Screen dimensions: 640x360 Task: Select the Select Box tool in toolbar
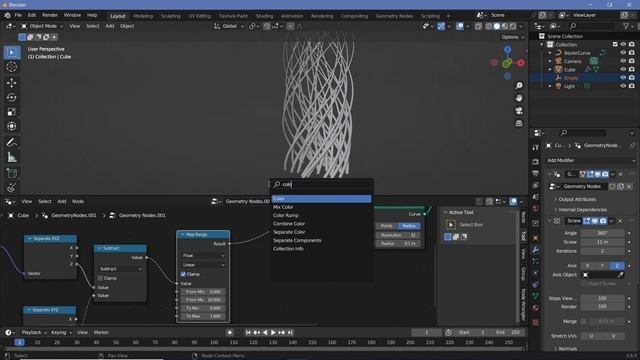12,53
